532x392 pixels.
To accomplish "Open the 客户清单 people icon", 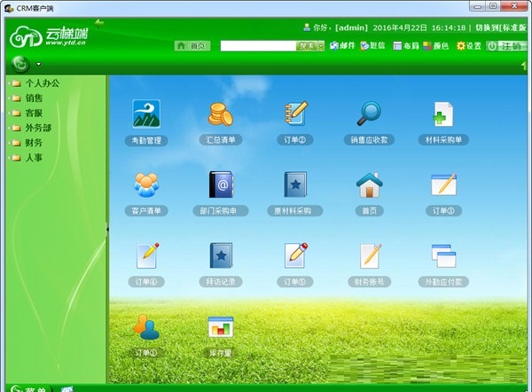I will [146, 185].
